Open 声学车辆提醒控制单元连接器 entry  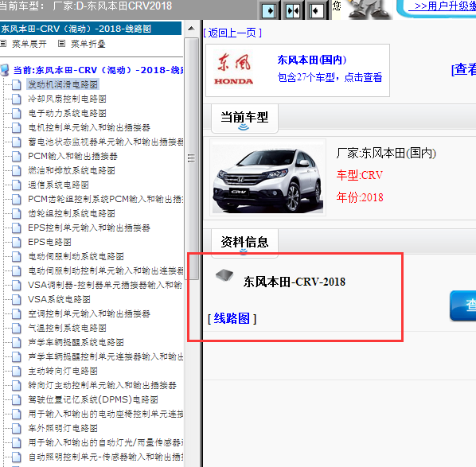click(x=106, y=356)
